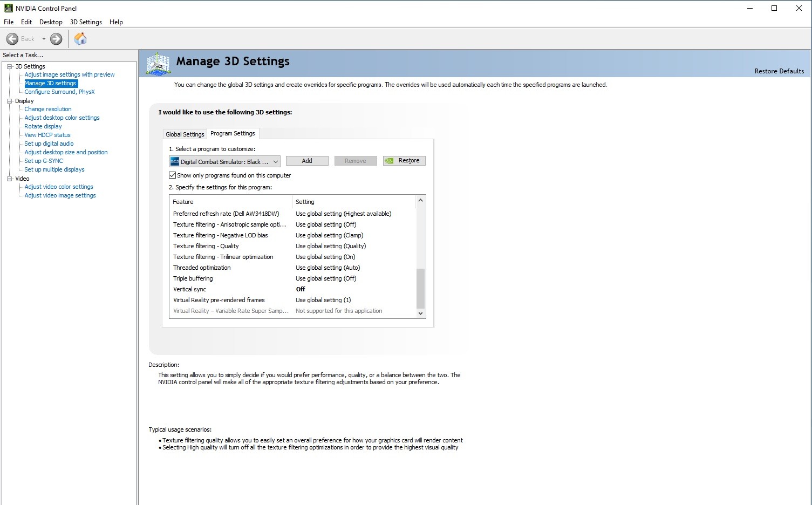Collapse the Display tree node

tap(10, 101)
